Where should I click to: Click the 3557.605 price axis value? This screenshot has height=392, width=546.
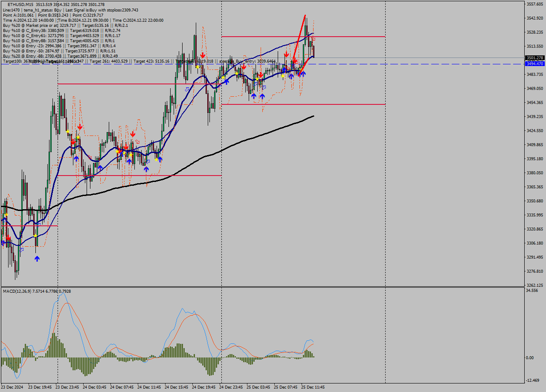click(535, 4)
